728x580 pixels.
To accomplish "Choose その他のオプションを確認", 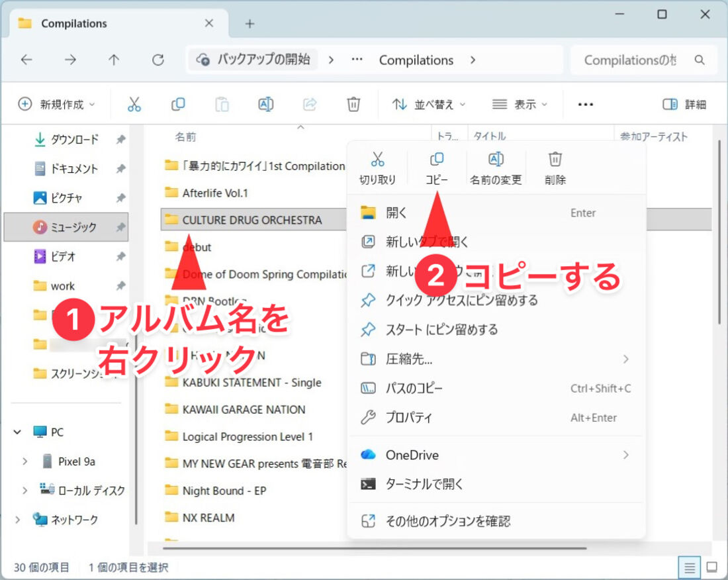I will pos(496,522).
